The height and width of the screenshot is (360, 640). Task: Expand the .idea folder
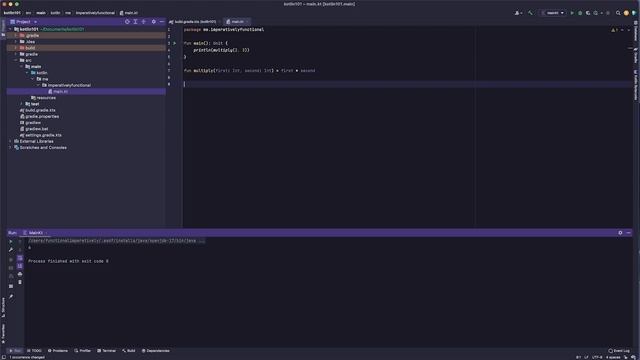[x=16, y=42]
